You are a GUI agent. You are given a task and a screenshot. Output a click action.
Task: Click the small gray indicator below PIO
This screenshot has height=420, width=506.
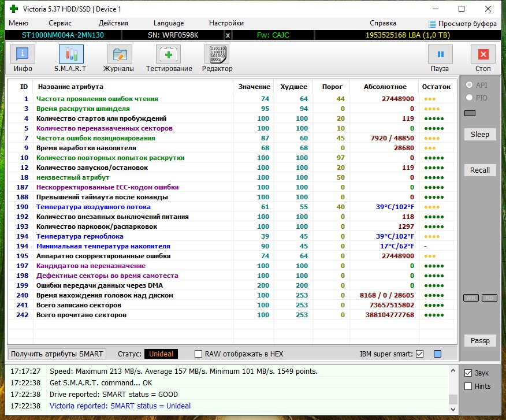click(470, 113)
